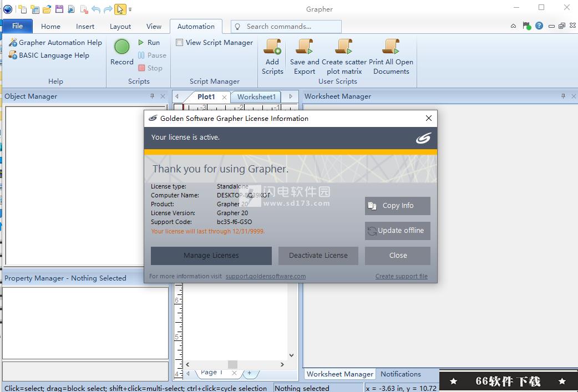Click the Search commands box
The image size is (578, 392).
[x=286, y=27]
